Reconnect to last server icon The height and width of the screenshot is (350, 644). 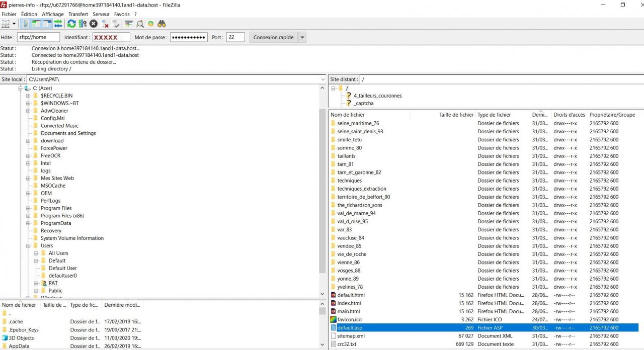coord(116,24)
